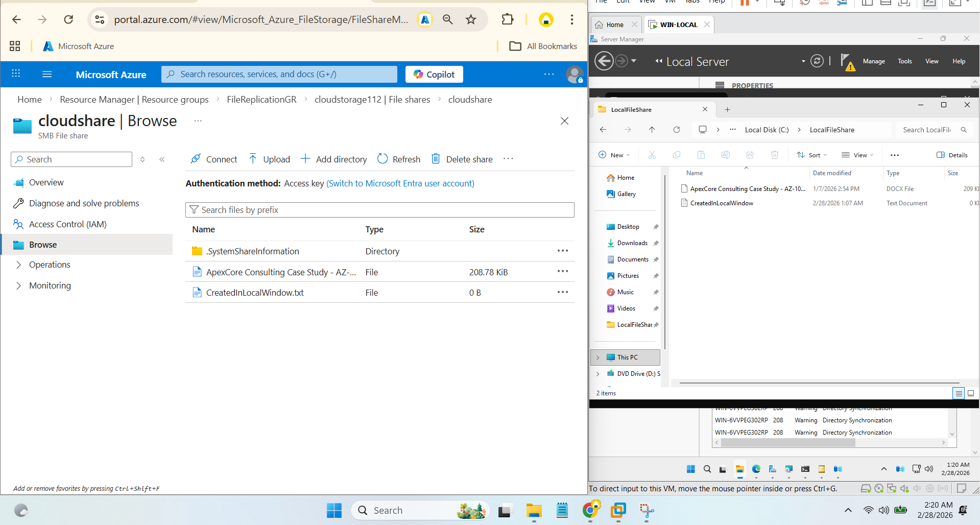Image resolution: width=980 pixels, height=525 pixels.
Task: Click the Cut scissors icon in Explorer
Action: coord(652,155)
